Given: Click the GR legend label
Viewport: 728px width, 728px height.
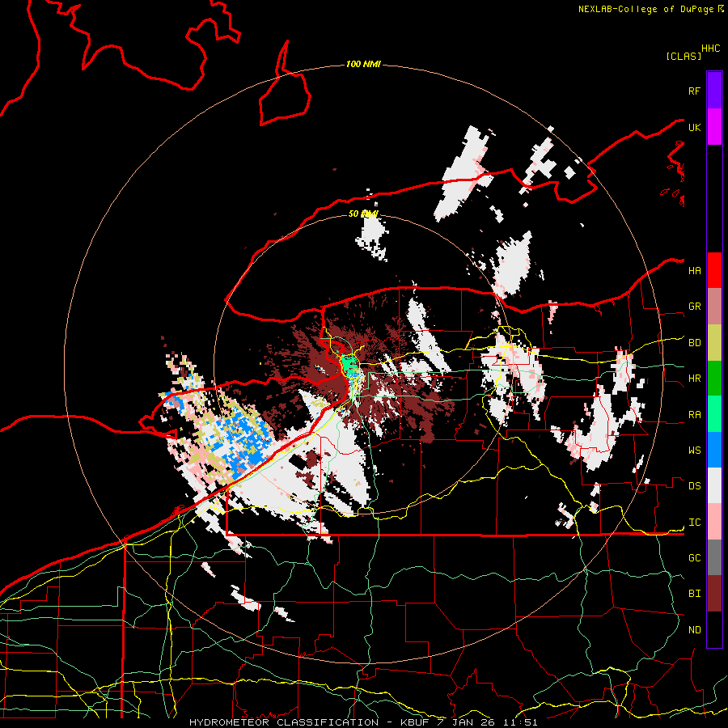Looking at the screenshot, I should [x=694, y=307].
